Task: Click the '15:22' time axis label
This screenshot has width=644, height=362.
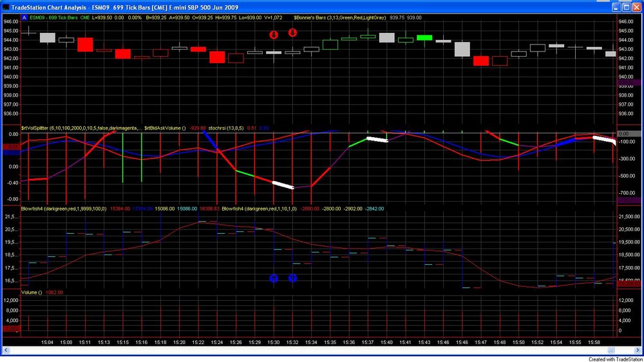Action: pos(198,342)
